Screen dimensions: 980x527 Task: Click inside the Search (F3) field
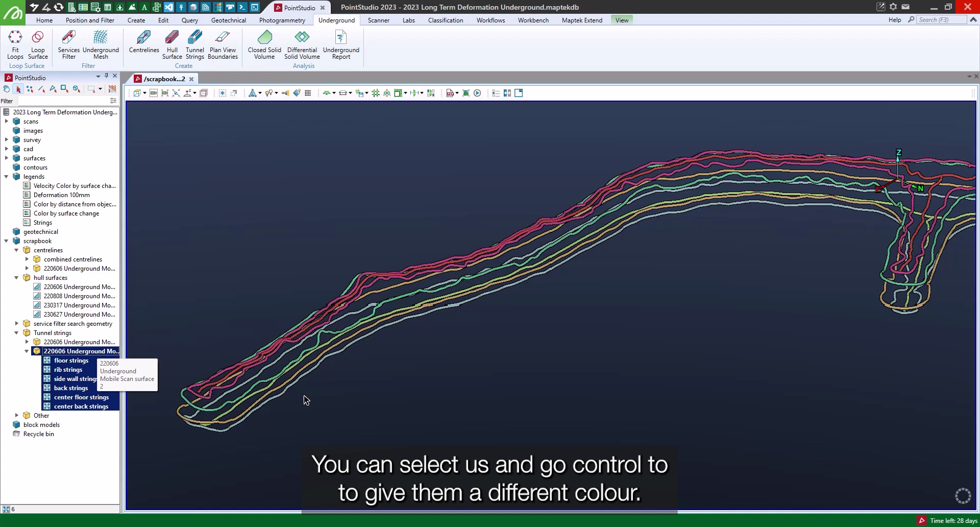click(x=941, y=20)
